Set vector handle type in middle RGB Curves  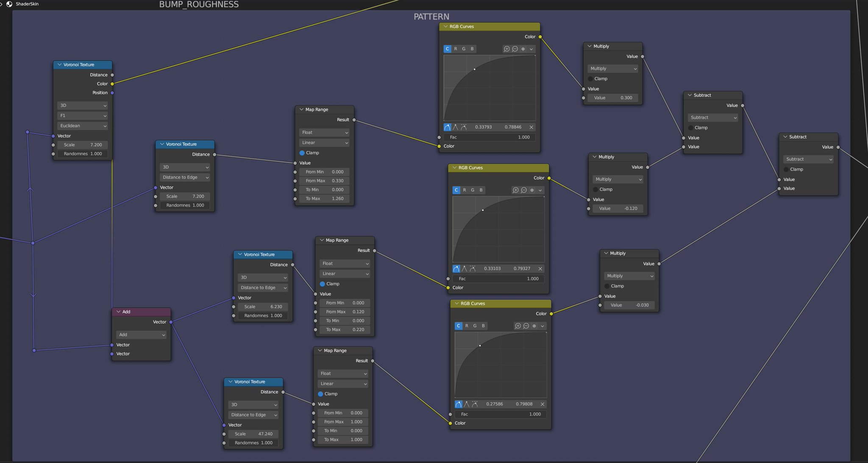pos(465,269)
